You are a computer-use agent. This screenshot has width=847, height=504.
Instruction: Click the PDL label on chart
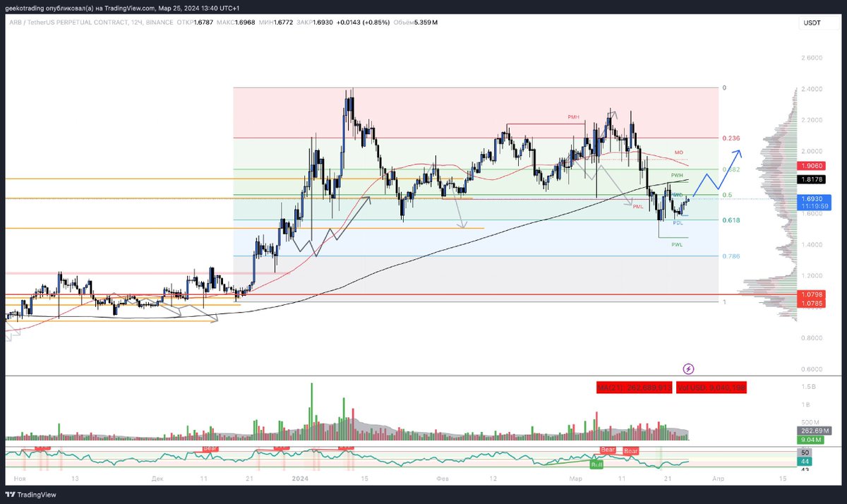tap(678, 223)
